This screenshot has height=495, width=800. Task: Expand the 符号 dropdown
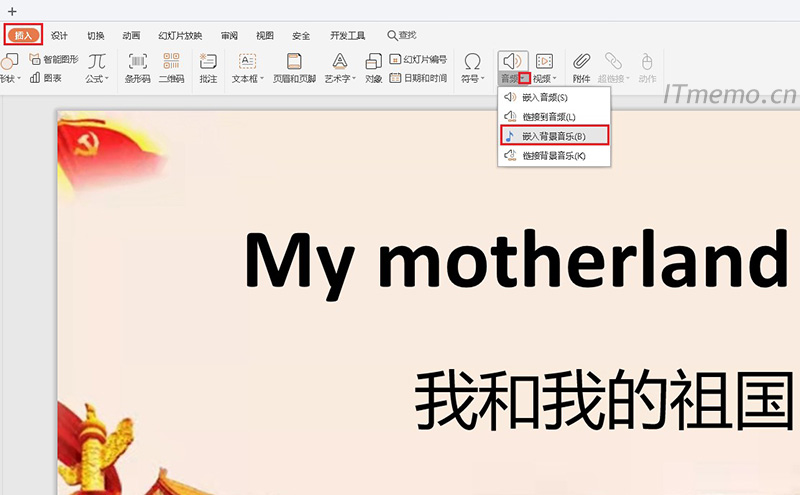click(483, 79)
